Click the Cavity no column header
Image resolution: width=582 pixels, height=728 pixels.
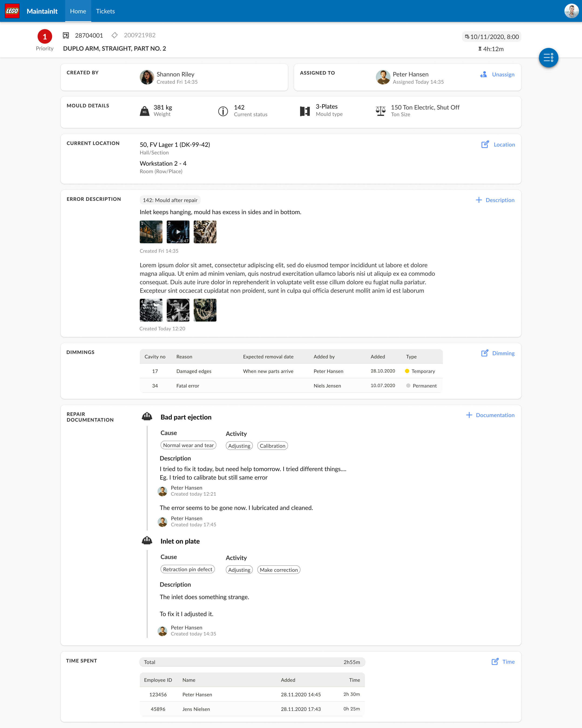[155, 357]
